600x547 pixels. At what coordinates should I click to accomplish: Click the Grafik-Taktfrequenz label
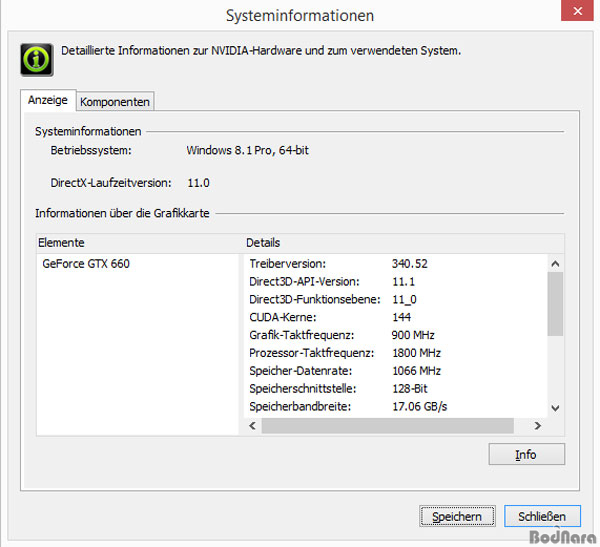point(302,335)
